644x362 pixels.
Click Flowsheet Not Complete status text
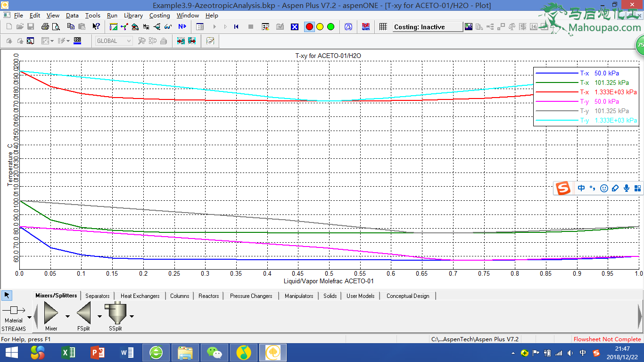click(x=607, y=339)
